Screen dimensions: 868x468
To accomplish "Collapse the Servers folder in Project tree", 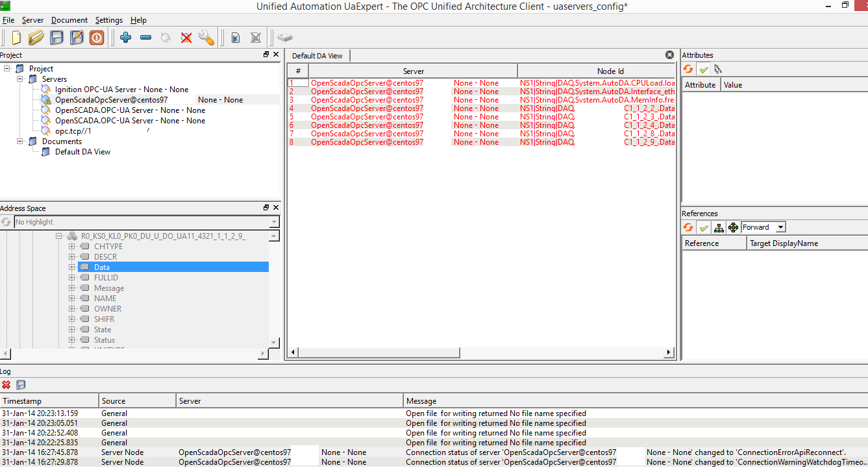I will click(19, 79).
